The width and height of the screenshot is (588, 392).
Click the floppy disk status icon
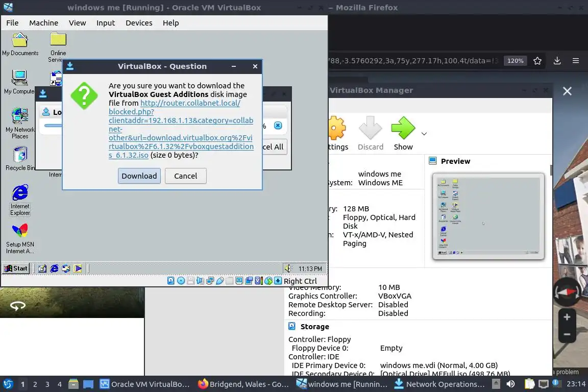(190, 281)
